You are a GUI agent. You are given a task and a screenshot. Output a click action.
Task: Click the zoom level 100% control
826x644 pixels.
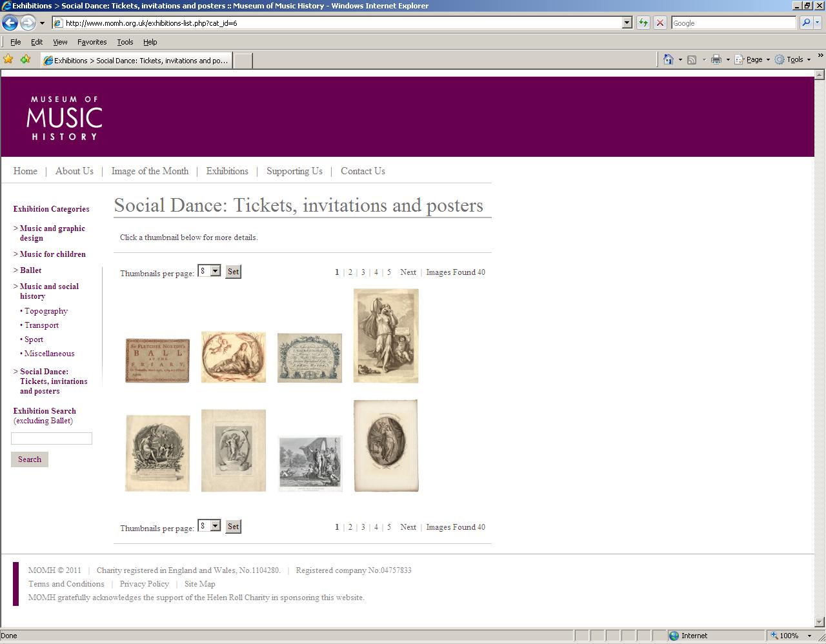(789, 635)
